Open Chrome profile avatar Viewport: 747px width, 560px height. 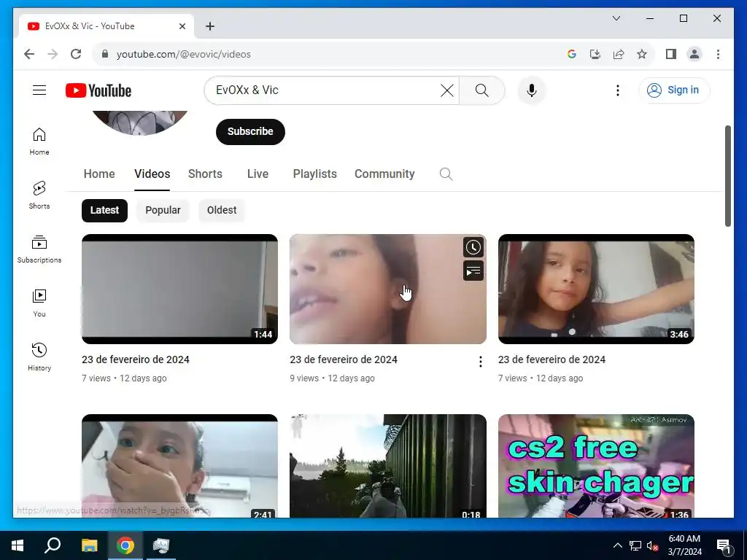coord(694,54)
